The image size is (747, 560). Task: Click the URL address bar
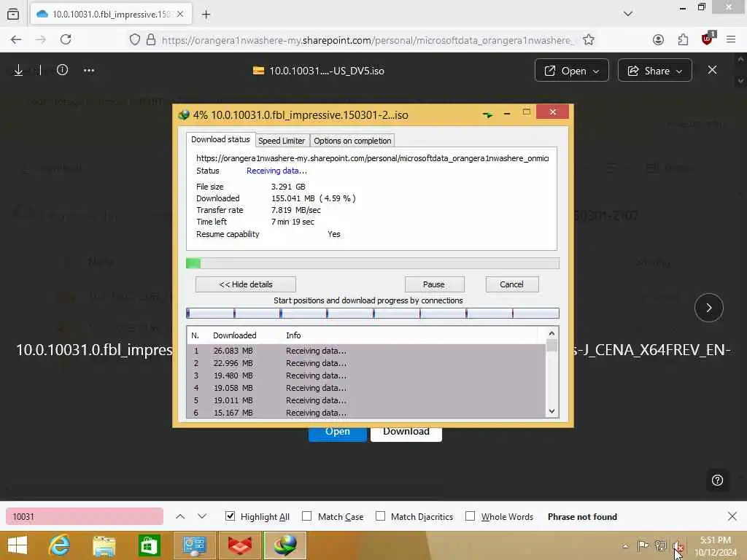point(367,40)
